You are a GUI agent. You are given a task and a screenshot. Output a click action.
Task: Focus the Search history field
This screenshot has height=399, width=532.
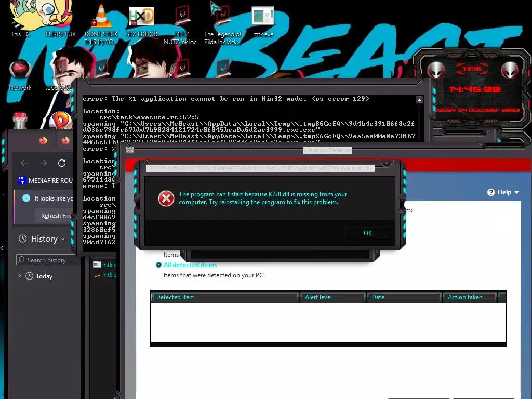click(49, 260)
